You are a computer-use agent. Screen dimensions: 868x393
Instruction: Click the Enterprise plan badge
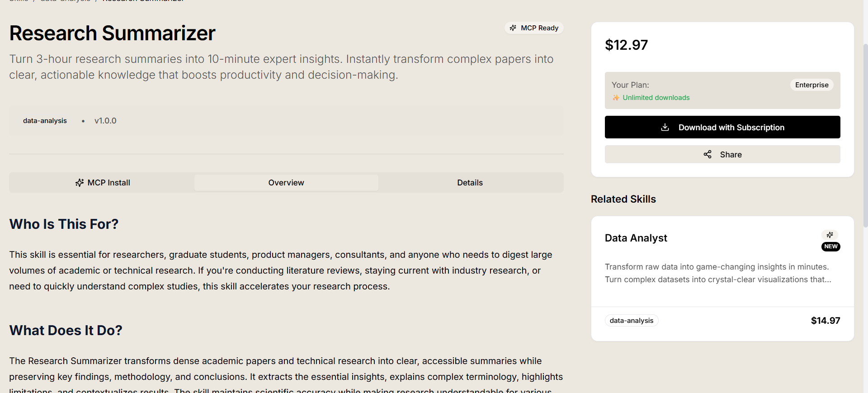click(811, 85)
